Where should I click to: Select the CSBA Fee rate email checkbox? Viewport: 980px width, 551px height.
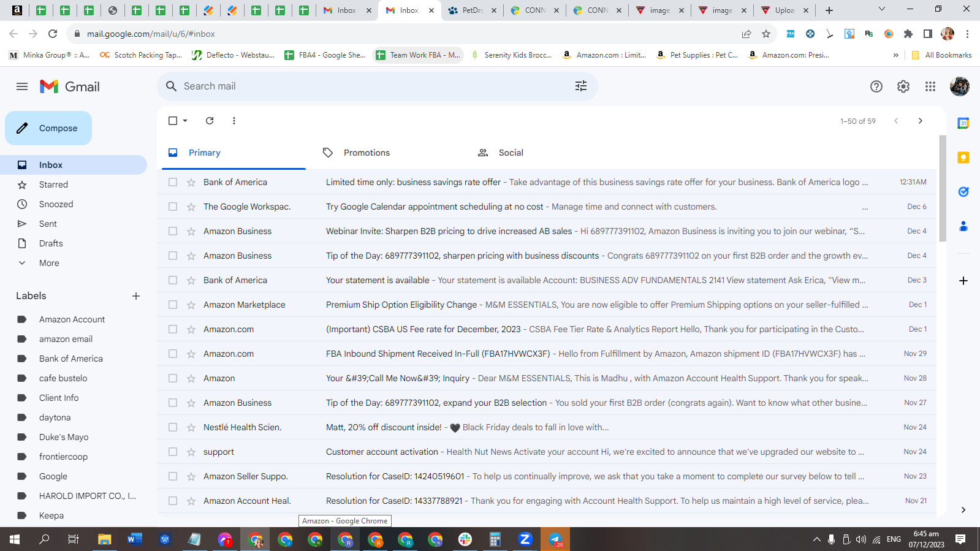[x=173, y=329]
